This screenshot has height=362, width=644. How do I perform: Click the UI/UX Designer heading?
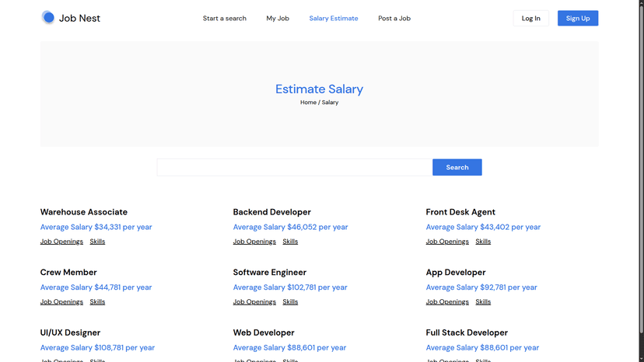click(70, 332)
